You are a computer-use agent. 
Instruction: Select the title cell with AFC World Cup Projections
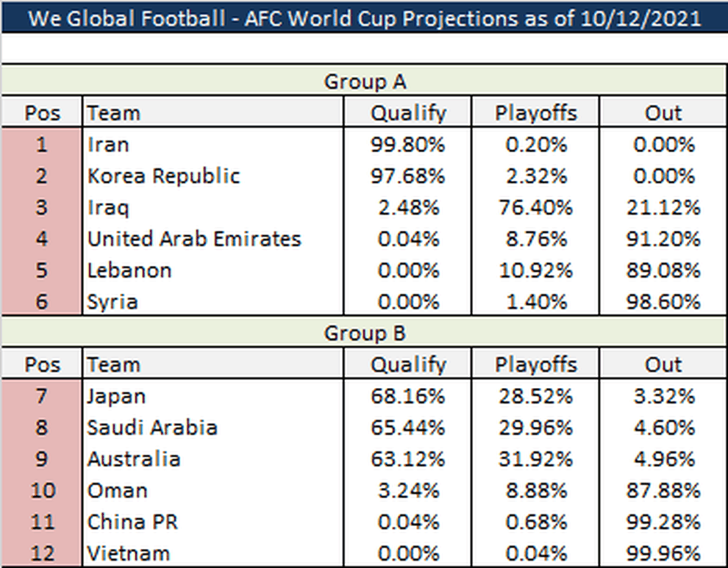pyautogui.click(x=364, y=18)
